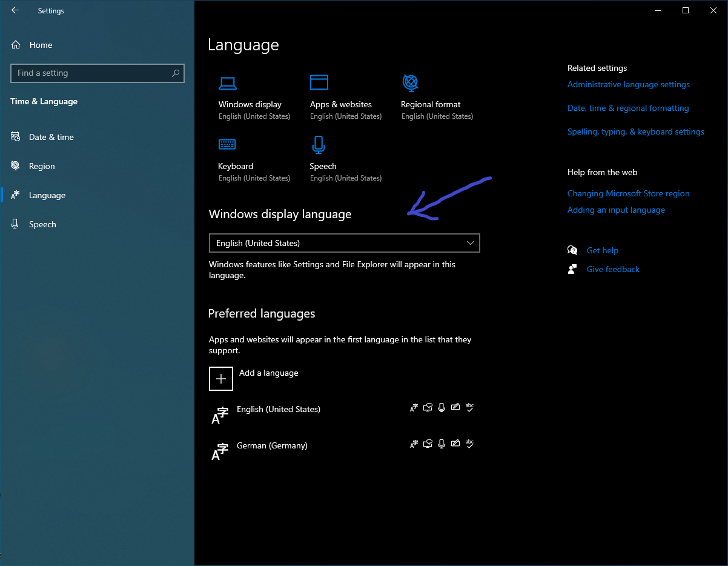The width and height of the screenshot is (728, 566).
Task: Click the Apps & websites window icon
Action: [x=319, y=82]
